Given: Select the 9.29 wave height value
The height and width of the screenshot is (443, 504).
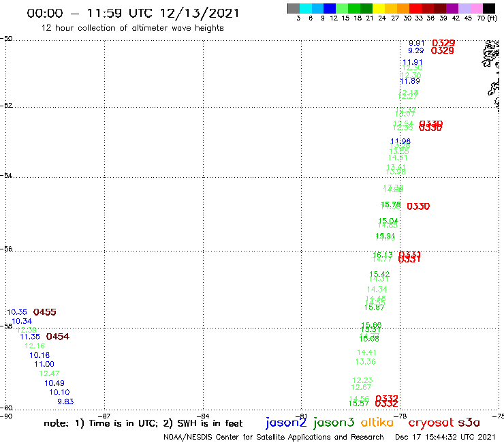Looking at the screenshot, I should pyautogui.click(x=416, y=51).
